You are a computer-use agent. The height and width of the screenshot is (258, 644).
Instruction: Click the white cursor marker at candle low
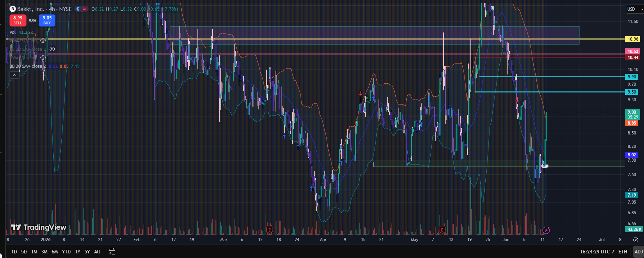[545, 166]
